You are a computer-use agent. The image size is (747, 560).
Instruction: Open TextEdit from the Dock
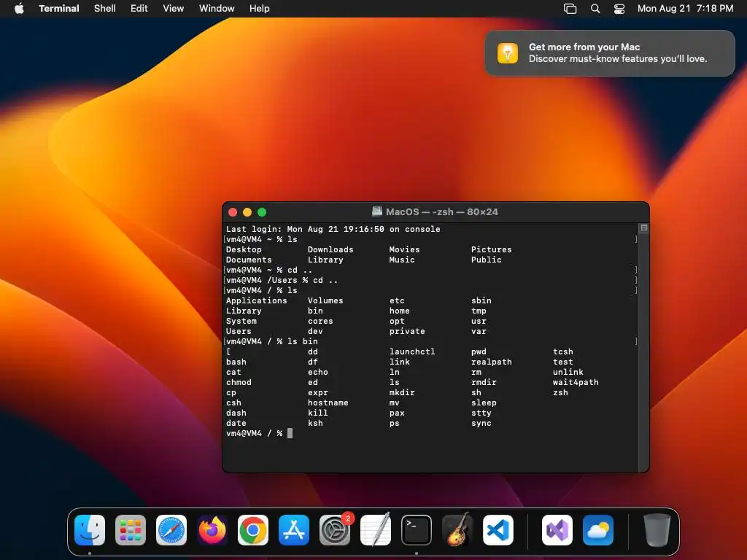376,530
